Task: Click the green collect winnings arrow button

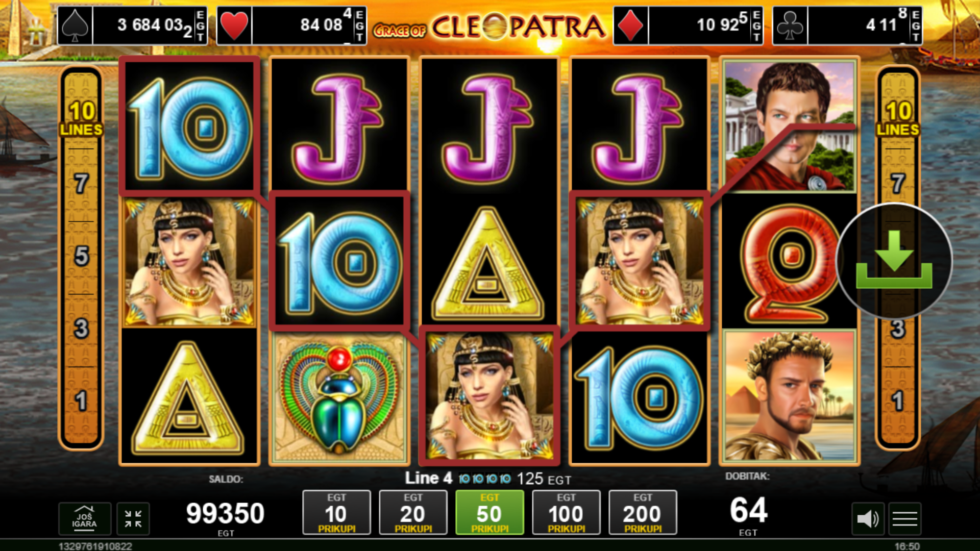Action: point(894,261)
